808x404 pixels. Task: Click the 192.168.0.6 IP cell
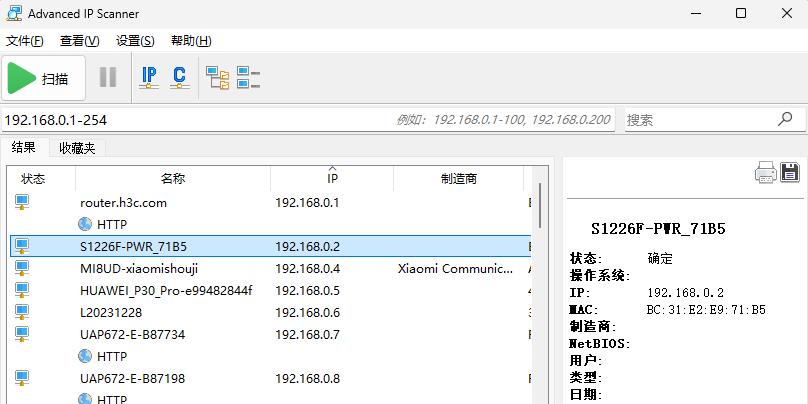coord(308,313)
